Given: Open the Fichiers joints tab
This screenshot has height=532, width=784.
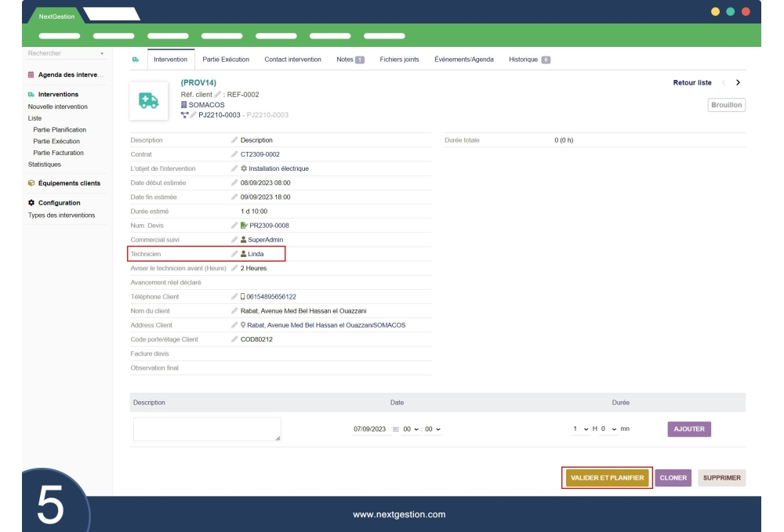Looking at the screenshot, I should click(x=399, y=60).
